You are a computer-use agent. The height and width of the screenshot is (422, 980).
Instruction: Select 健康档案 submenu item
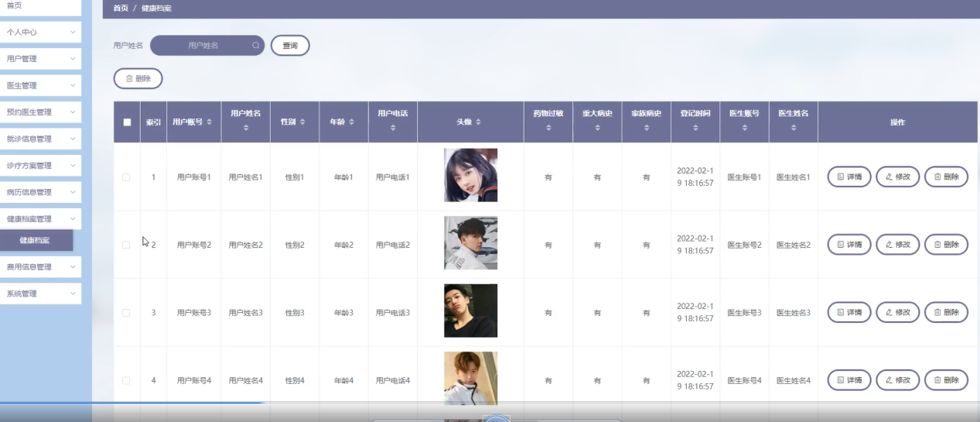click(x=36, y=241)
